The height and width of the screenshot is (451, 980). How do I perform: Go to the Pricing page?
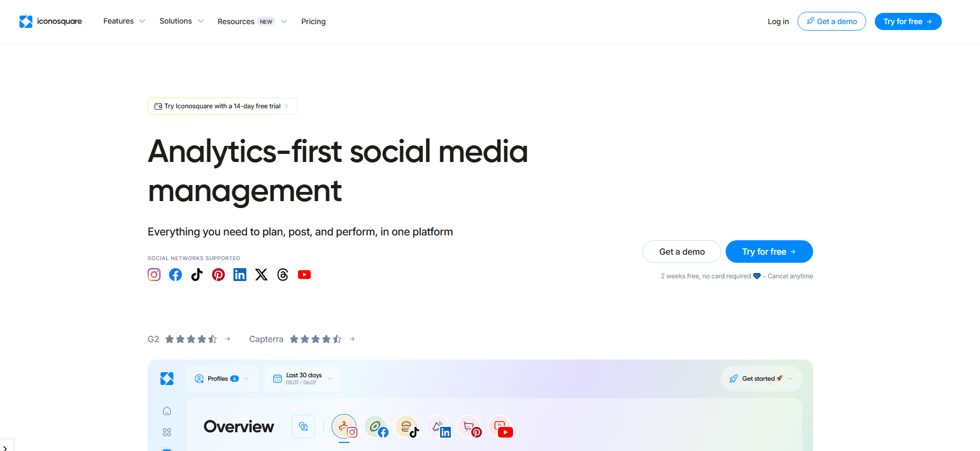(313, 21)
